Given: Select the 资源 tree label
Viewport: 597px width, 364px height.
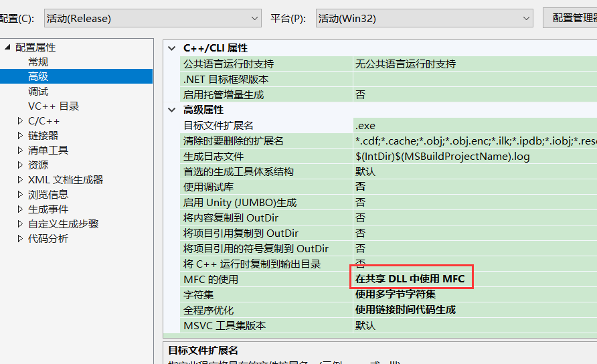Looking at the screenshot, I should coord(38,165).
